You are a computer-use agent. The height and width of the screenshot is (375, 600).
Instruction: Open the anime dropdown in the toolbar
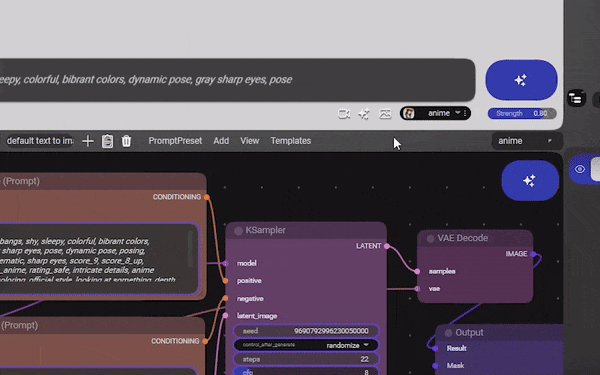point(527,141)
